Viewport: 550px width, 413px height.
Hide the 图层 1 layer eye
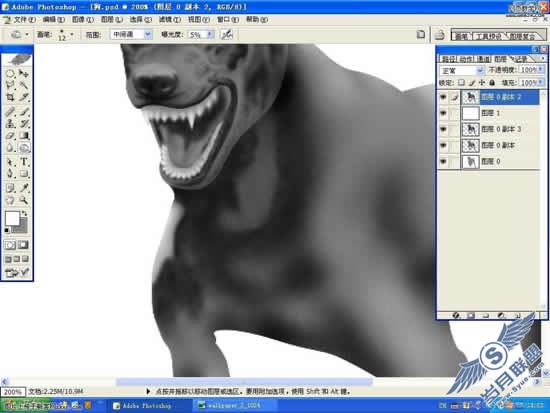[x=443, y=113]
